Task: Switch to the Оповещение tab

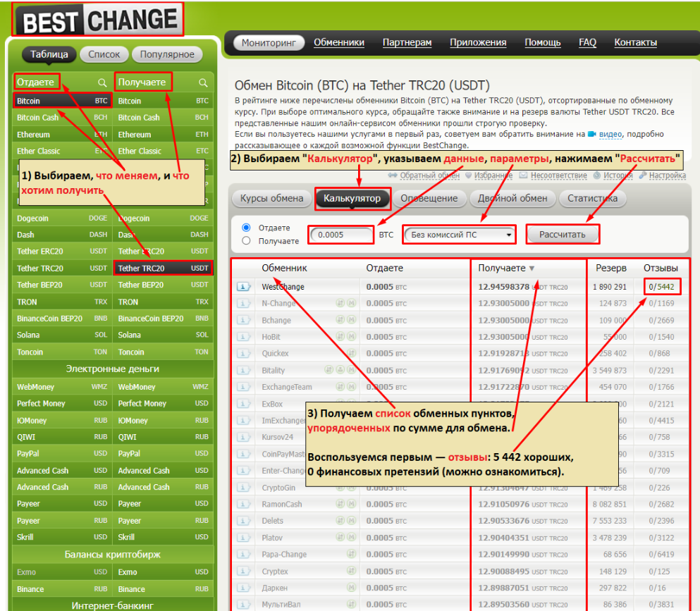Action: 429,198
